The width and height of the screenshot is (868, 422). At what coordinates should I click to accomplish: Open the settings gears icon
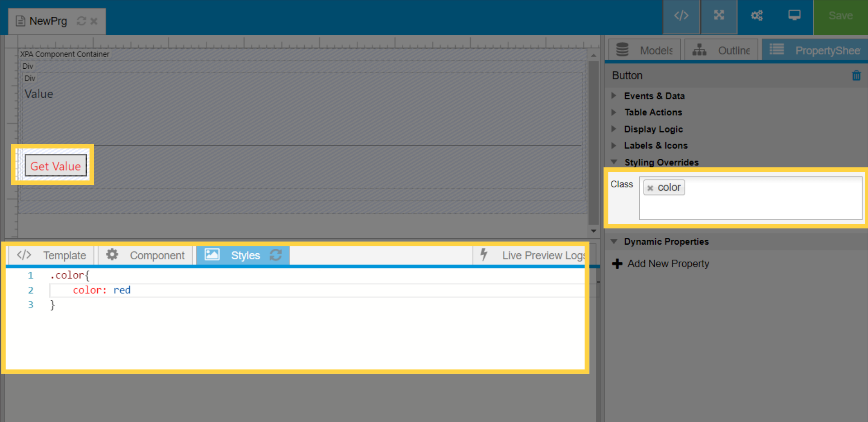(x=756, y=16)
